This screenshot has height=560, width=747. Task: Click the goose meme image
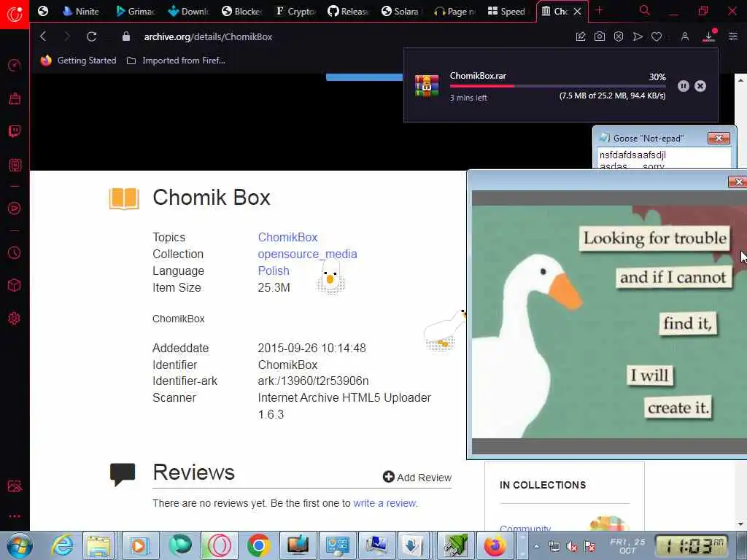609,322
